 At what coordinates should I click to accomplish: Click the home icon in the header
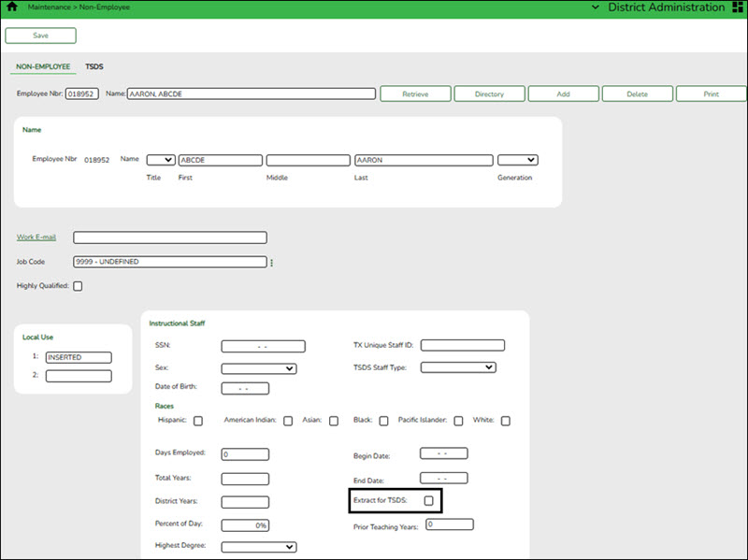(x=12, y=7)
